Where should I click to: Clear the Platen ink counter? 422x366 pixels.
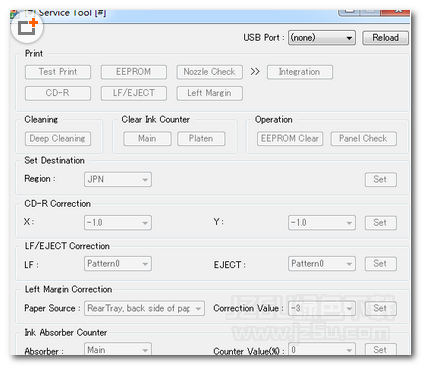click(201, 139)
